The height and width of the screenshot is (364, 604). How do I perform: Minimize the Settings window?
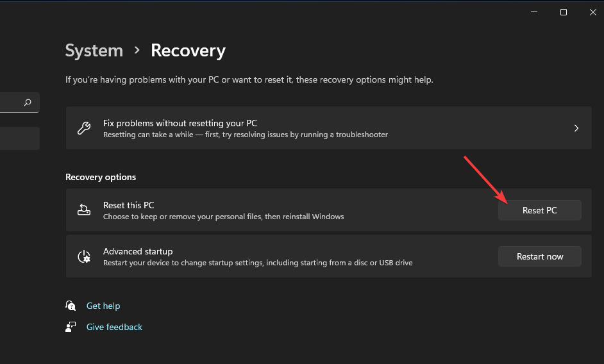[533, 12]
